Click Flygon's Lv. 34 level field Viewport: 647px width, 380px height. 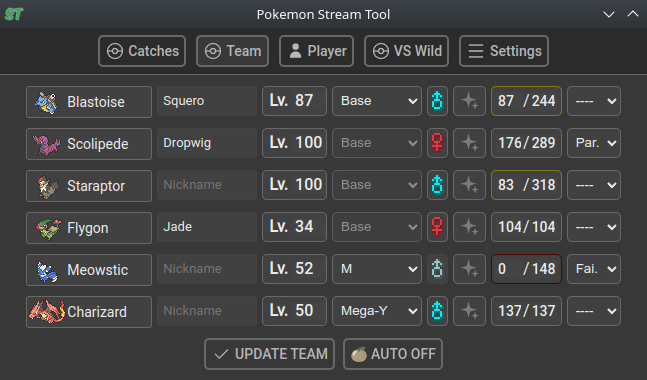294,227
